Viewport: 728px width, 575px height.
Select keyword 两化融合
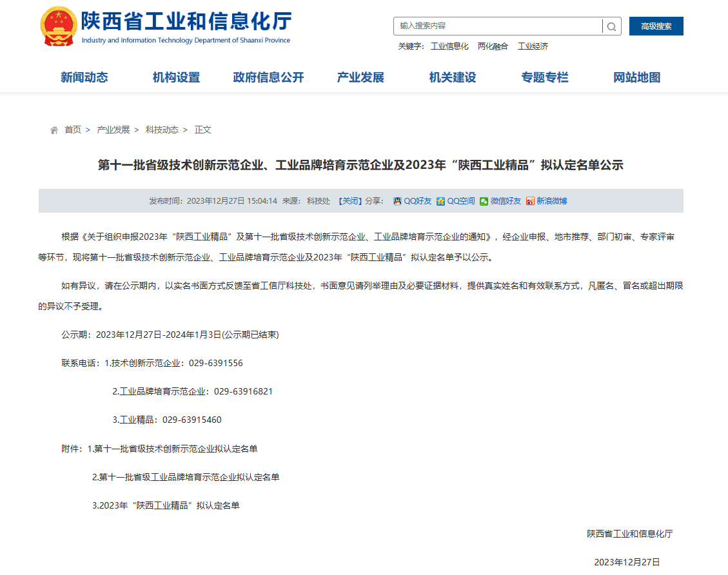pos(493,46)
